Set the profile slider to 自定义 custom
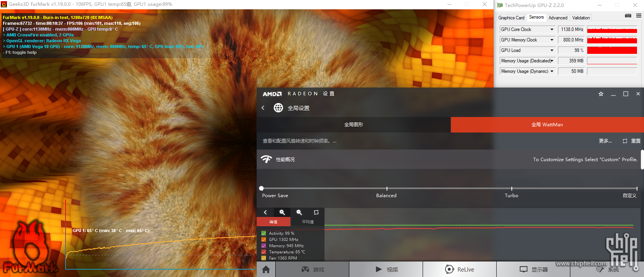Image resolution: width=644 pixels, height=277 pixels. [637, 188]
